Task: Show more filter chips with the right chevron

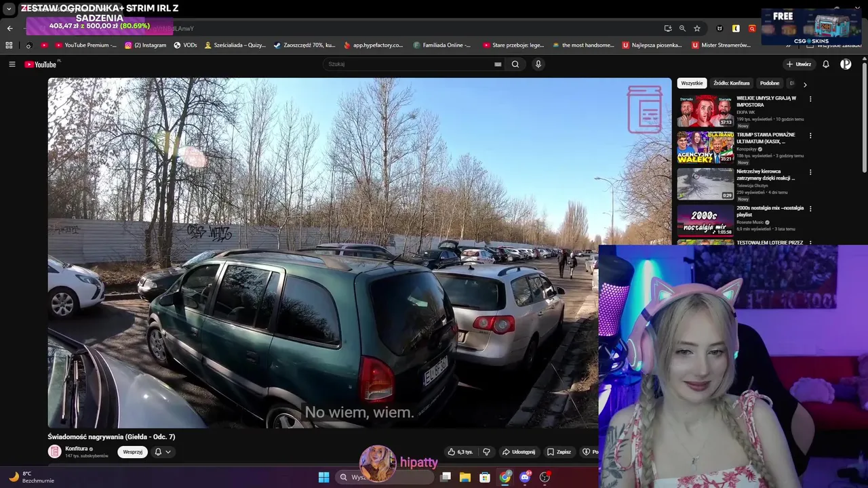Action: click(805, 85)
